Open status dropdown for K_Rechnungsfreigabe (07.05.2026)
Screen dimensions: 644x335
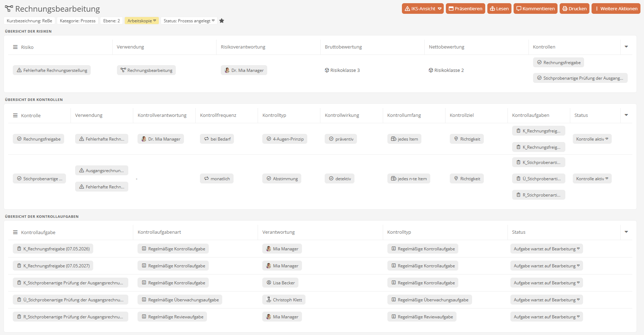click(x=547, y=249)
